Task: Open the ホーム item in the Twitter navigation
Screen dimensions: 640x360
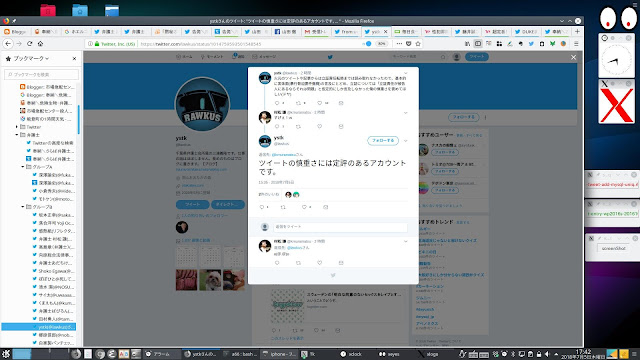Action: (x=184, y=57)
